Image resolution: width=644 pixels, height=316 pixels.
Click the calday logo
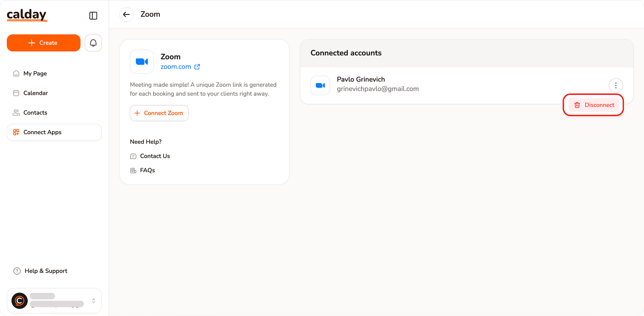(27, 15)
